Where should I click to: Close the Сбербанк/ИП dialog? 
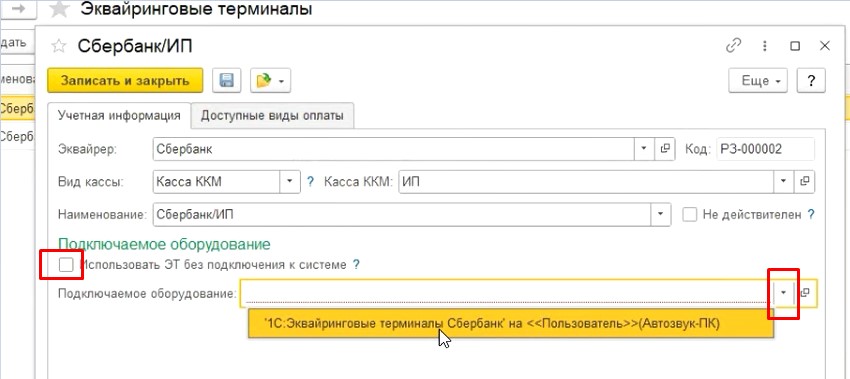tap(825, 46)
